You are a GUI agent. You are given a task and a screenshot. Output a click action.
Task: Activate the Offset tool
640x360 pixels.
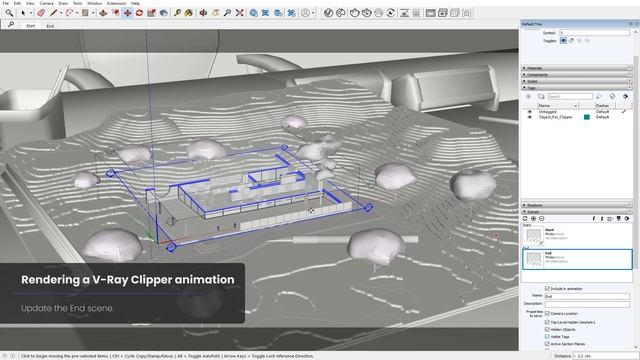[116, 13]
